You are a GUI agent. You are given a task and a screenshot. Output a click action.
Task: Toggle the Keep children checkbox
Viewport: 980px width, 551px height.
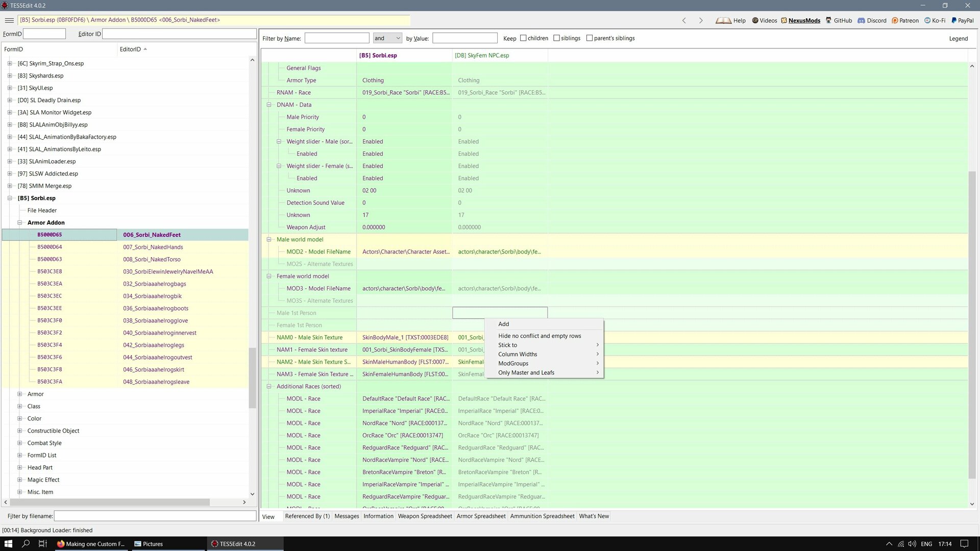[x=523, y=38]
